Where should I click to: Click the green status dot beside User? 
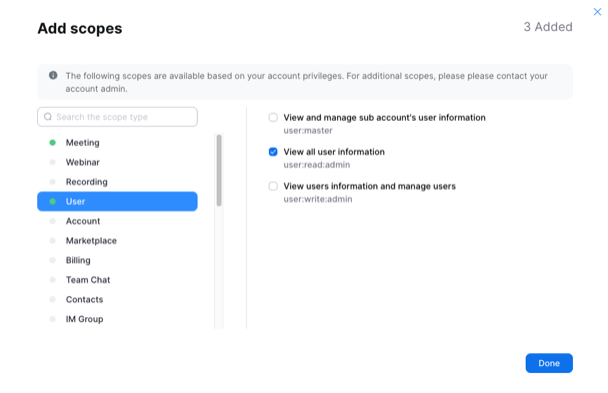(53, 202)
